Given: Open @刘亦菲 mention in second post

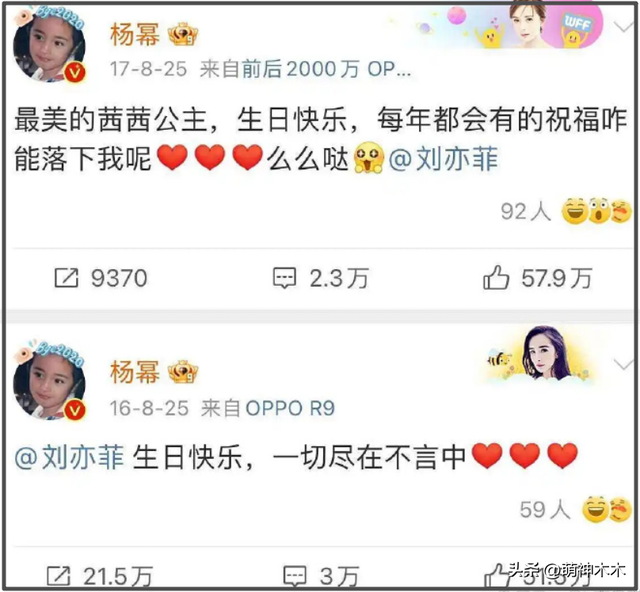Looking at the screenshot, I should (x=69, y=456).
